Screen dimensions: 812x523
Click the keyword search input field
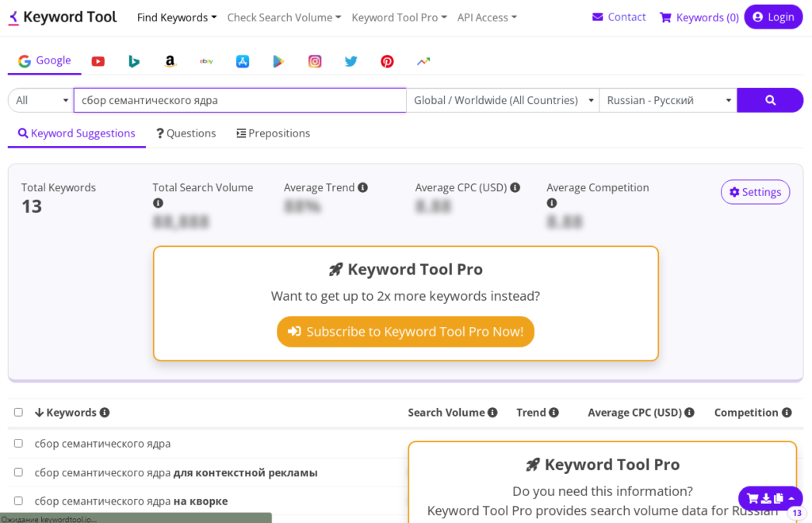coord(239,100)
